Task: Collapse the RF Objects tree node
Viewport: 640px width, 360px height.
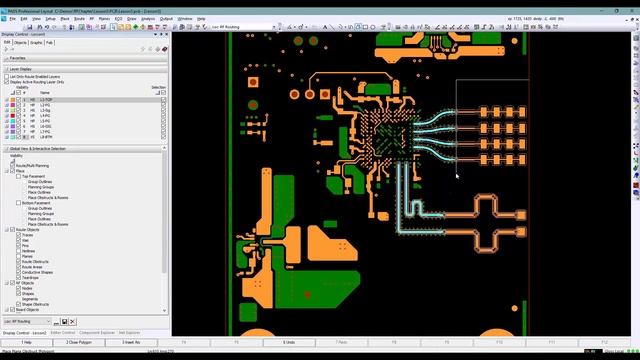Action: [7, 283]
